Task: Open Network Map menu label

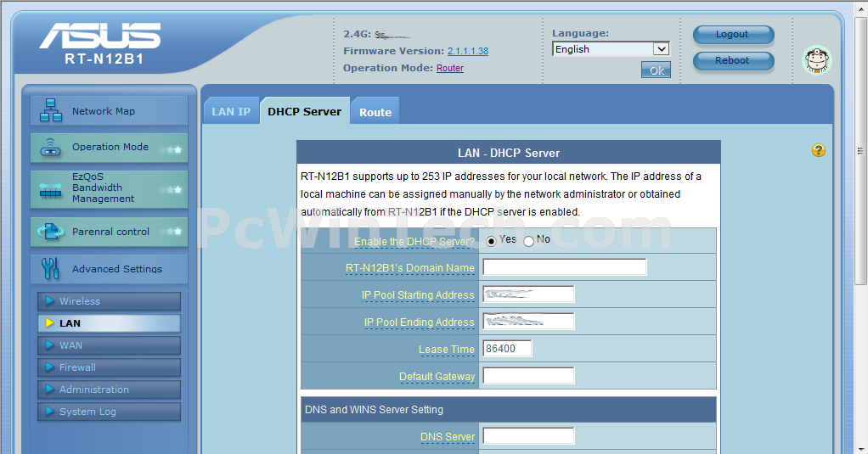Action: click(104, 111)
